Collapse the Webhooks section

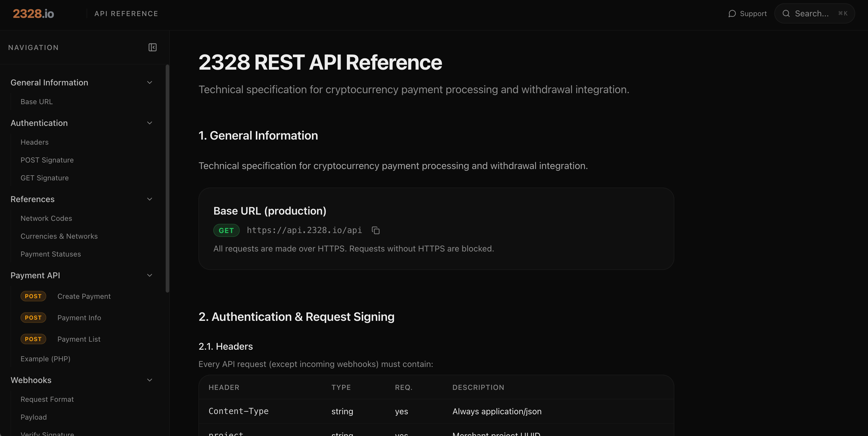(x=150, y=380)
